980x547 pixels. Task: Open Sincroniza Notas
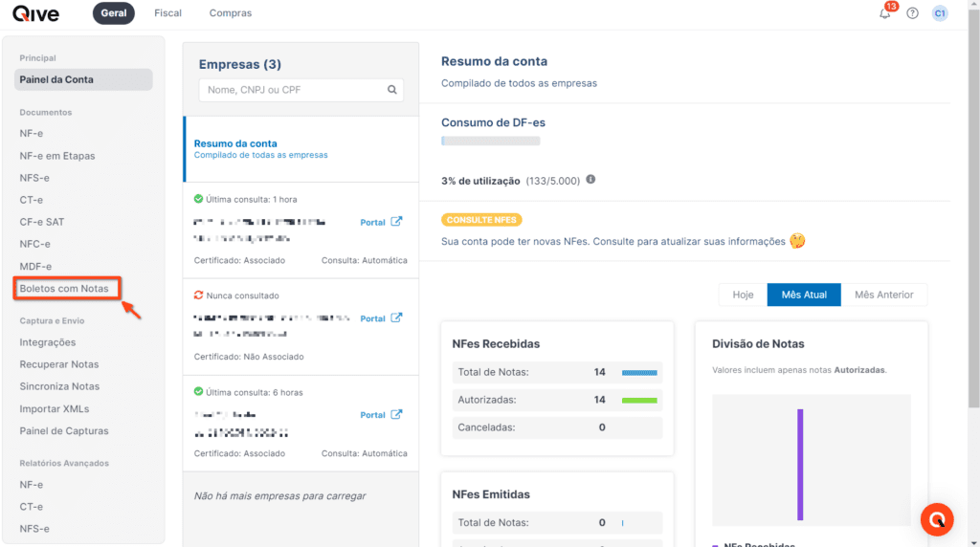(x=59, y=386)
